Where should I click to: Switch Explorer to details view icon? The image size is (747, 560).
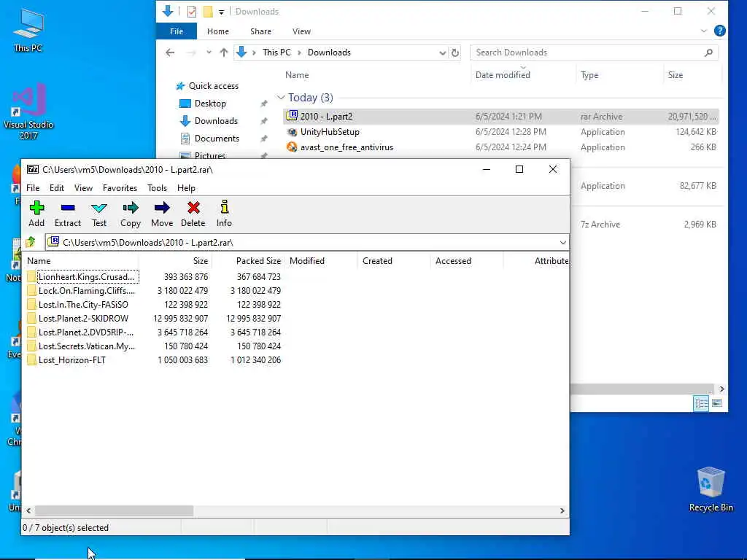click(x=701, y=404)
